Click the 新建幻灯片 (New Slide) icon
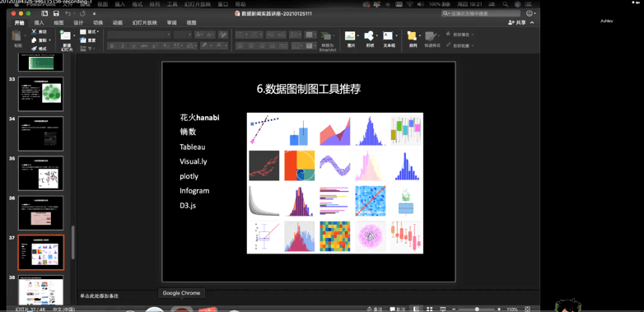The image size is (644, 312). (65, 35)
